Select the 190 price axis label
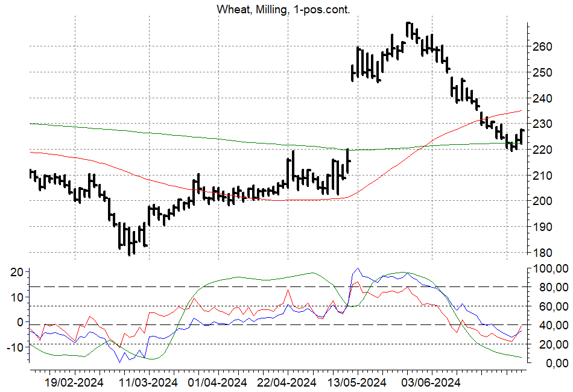Screen dimensions: 573x392 [543, 227]
